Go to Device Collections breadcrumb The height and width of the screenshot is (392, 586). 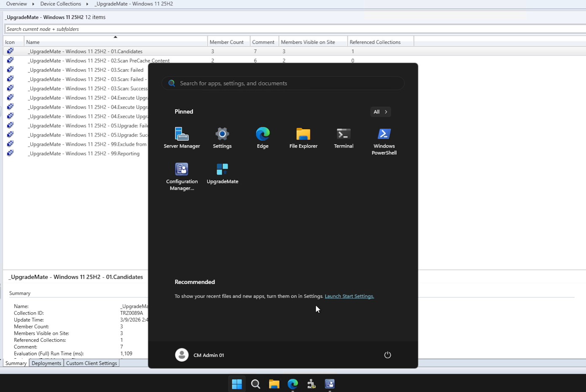pyautogui.click(x=61, y=4)
